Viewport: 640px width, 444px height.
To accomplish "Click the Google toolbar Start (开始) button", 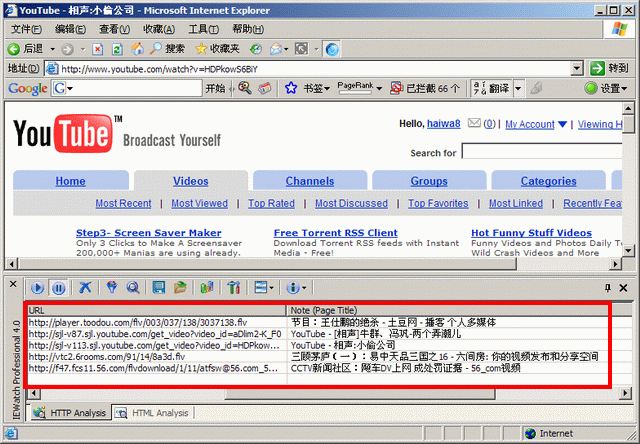I will tap(215, 88).
